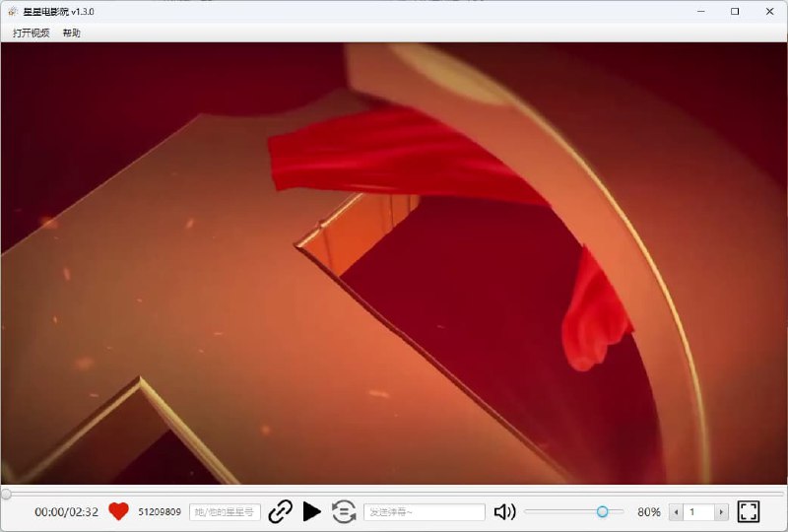Play the video with the play button

tap(311, 512)
